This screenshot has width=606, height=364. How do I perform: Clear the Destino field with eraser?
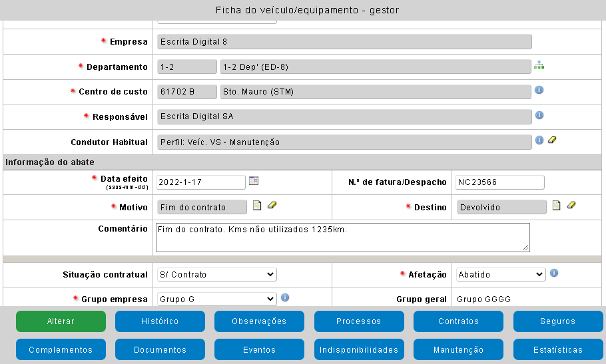571,206
